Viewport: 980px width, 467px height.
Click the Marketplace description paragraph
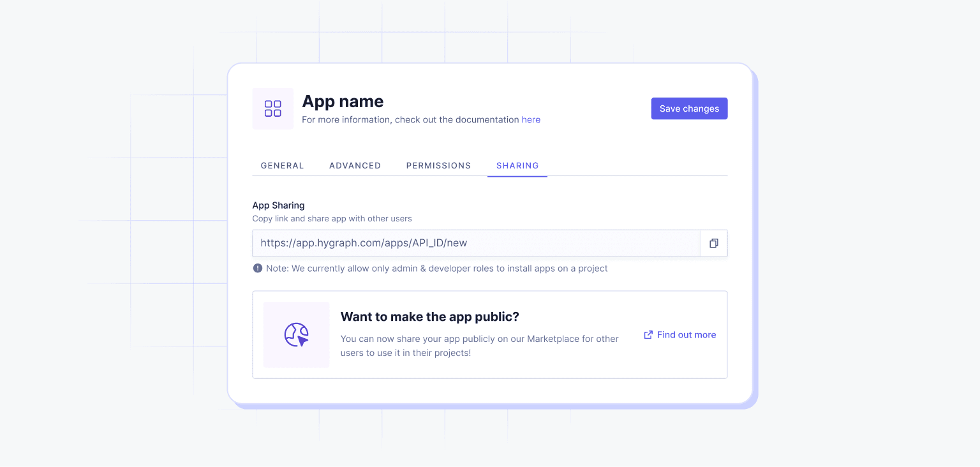pyautogui.click(x=480, y=346)
